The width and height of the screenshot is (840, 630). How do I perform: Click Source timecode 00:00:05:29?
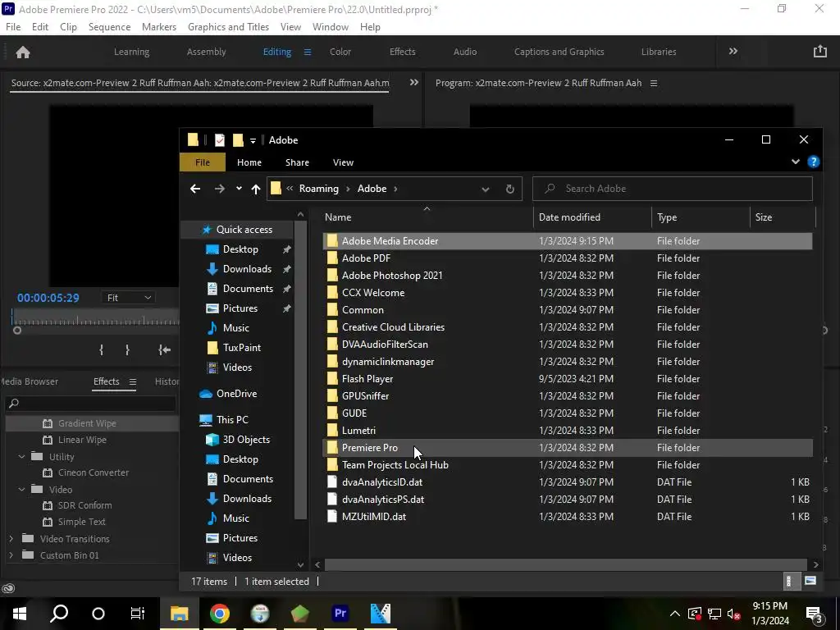click(x=48, y=298)
